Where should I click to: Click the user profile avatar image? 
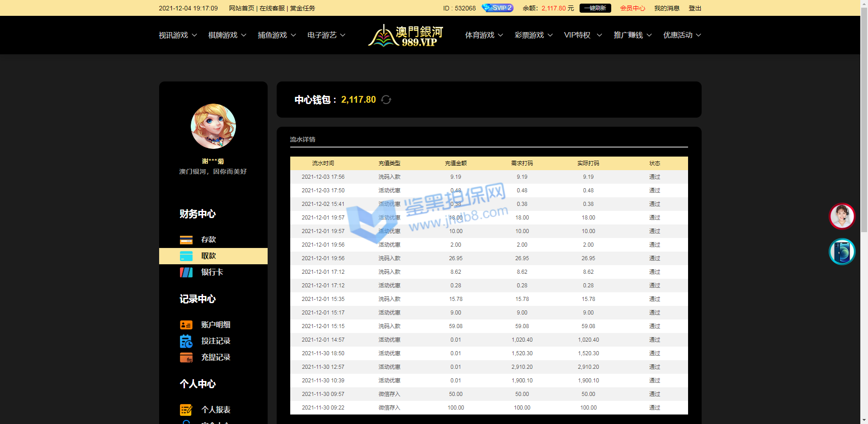(213, 126)
